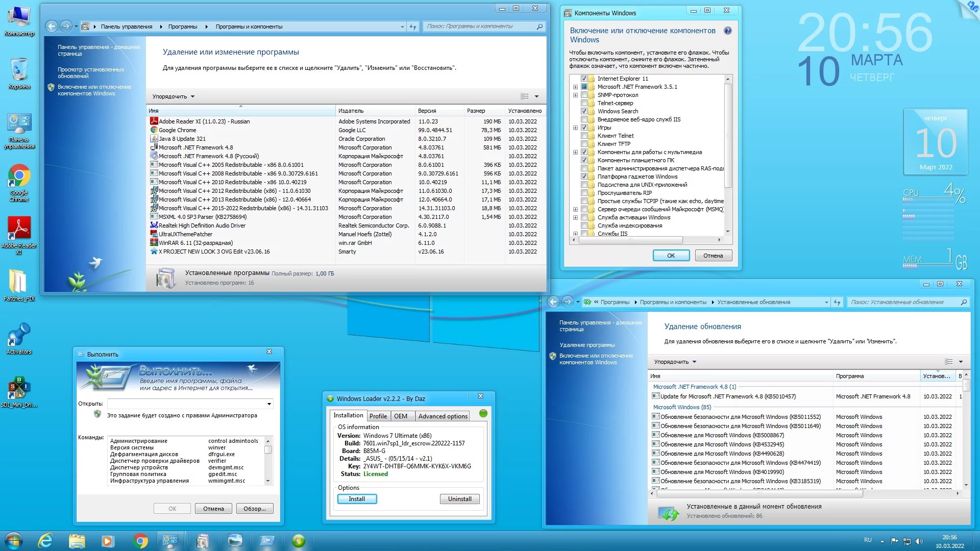This screenshot has height=551, width=980.
Task: Click the Uninstall button in Windows Loader
Action: (459, 499)
